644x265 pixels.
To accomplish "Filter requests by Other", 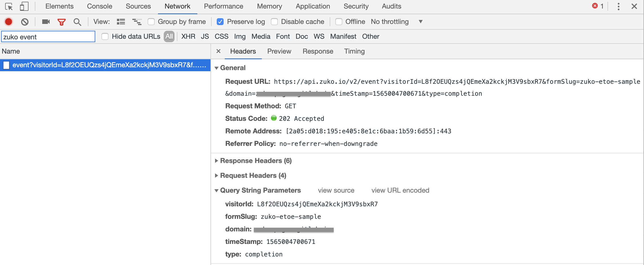I will 371,36.
